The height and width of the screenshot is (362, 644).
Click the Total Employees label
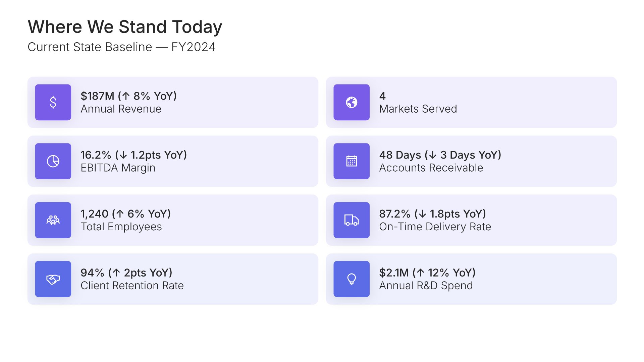(121, 227)
